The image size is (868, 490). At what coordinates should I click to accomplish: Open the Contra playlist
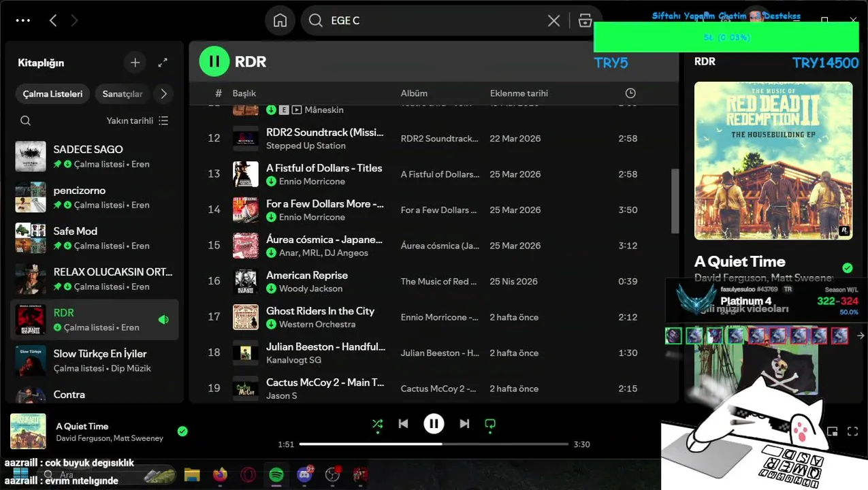(95, 395)
